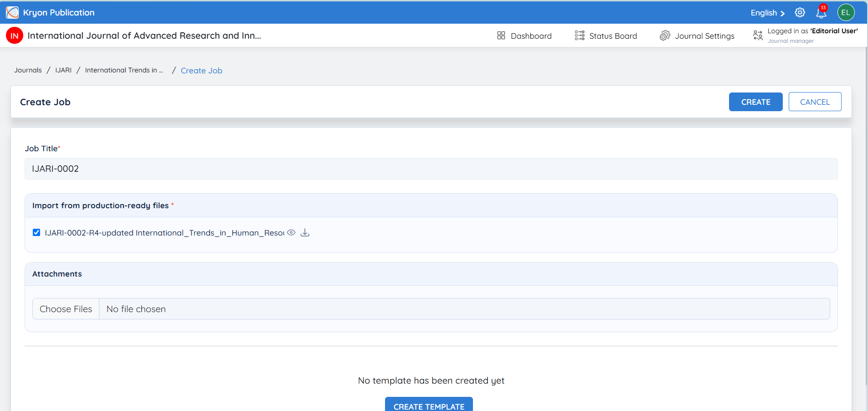Click the switch-role icon beside Logged in as
Image resolution: width=868 pixels, height=411 pixels.
(x=758, y=36)
